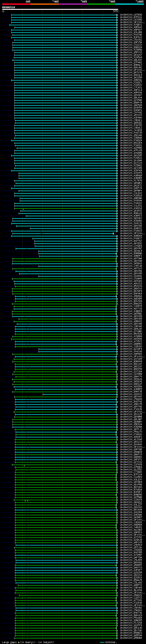The height and width of the screenshot is (644, 146).
Task: Click the UniRef100_P26518 label
Action: click(131, 58)
